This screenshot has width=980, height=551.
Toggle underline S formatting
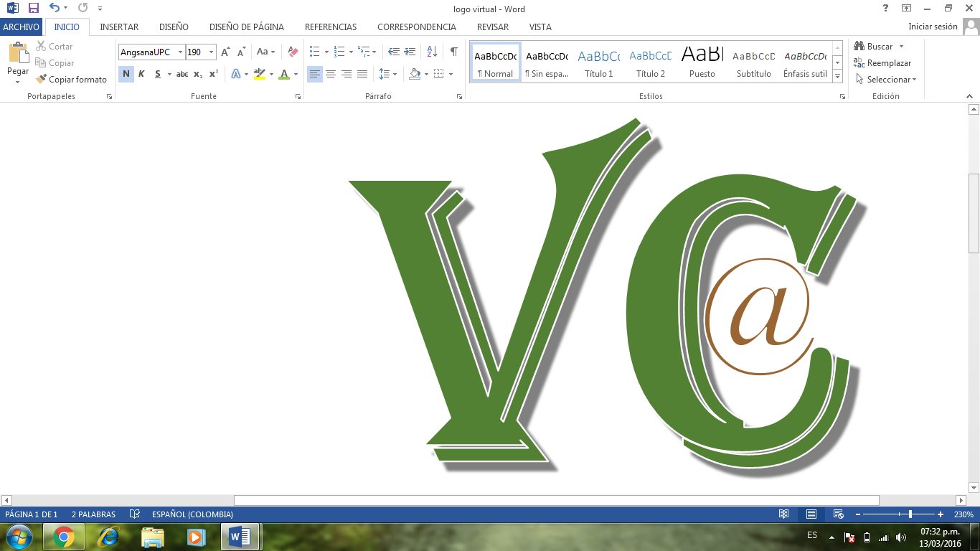click(x=156, y=74)
